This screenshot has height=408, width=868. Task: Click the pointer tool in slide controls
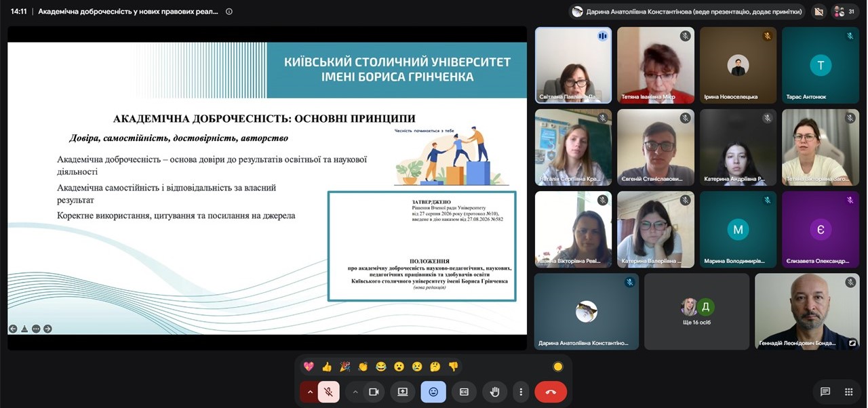[24, 329]
